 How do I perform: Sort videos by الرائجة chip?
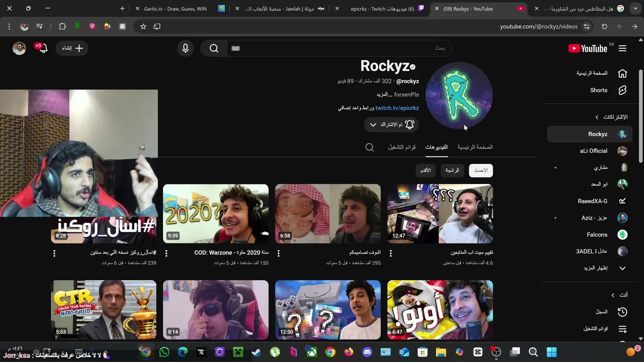coord(452,170)
